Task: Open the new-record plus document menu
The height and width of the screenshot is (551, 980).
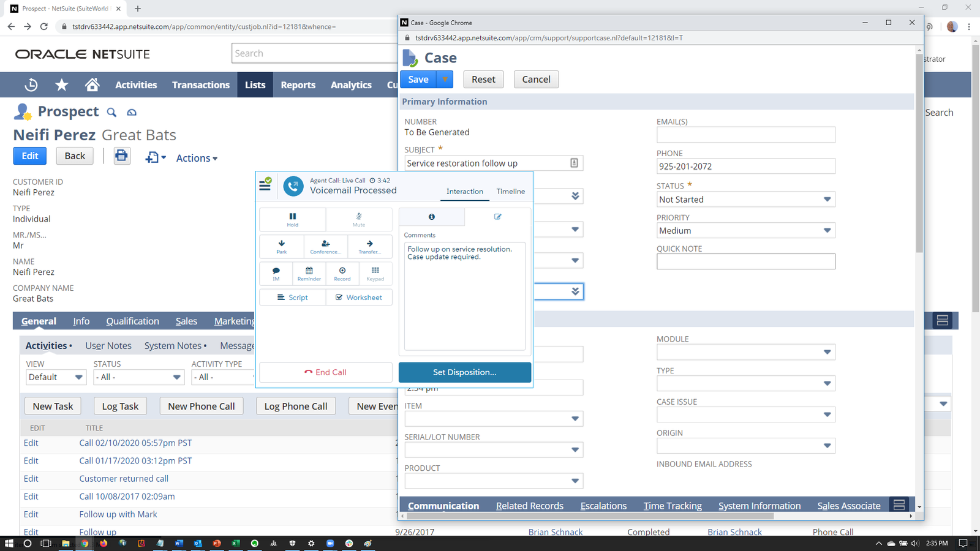Action: pyautogui.click(x=156, y=157)
